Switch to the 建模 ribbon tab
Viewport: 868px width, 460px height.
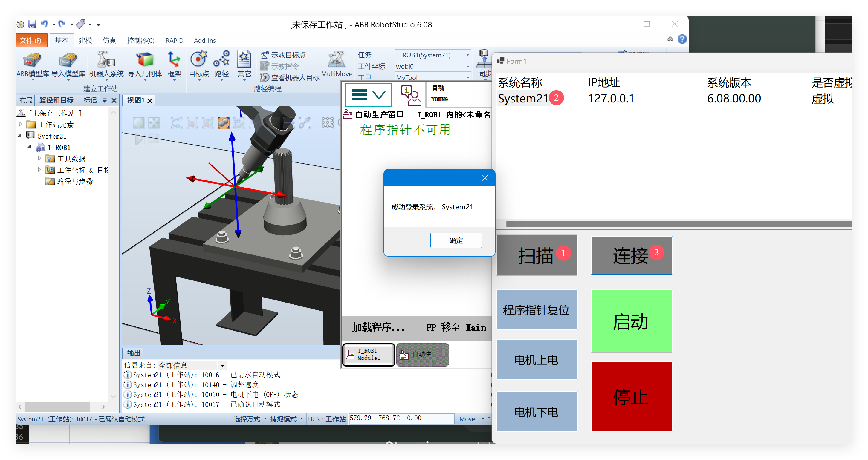click(85, 40)
